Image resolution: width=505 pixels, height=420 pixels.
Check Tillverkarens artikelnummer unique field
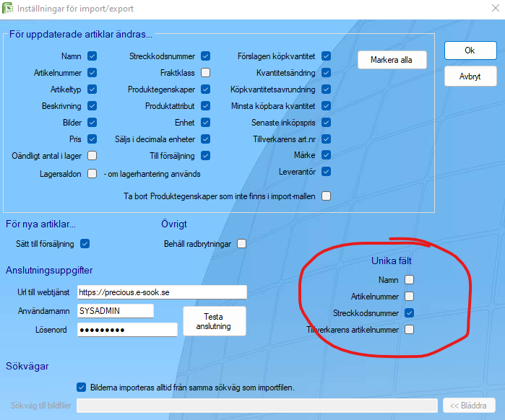tap(410, 329)
